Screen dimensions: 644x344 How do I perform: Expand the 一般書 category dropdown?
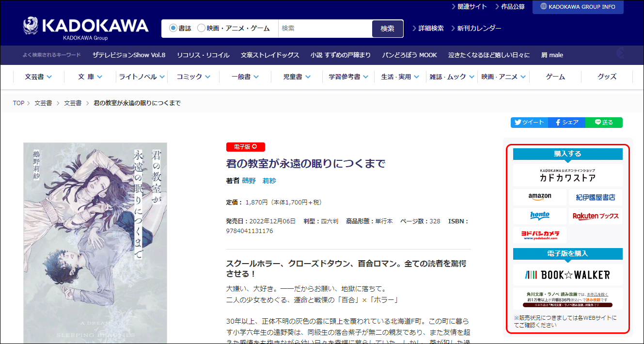245,77
